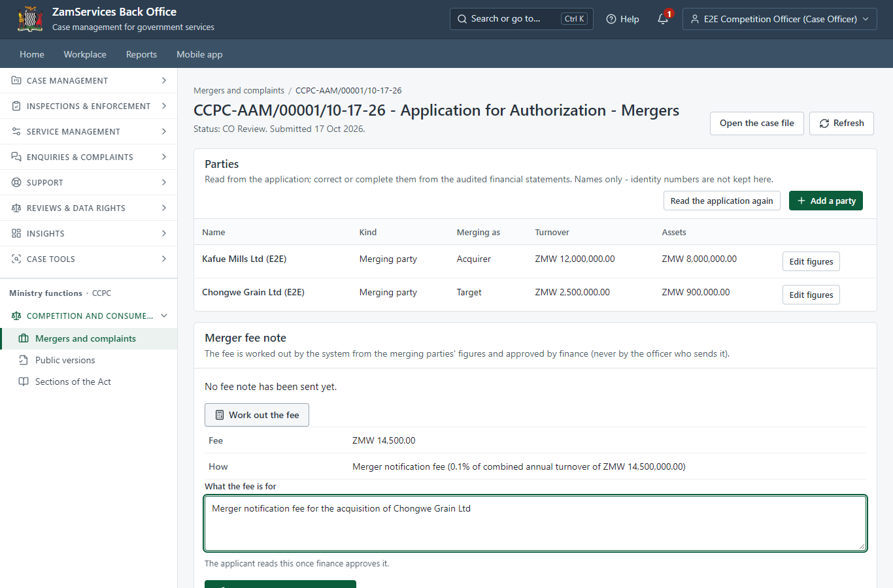Edit figures for Chongwe Grain Ltd
The width and height of the screenshot is (893, 588).
(x=811, y=295)
